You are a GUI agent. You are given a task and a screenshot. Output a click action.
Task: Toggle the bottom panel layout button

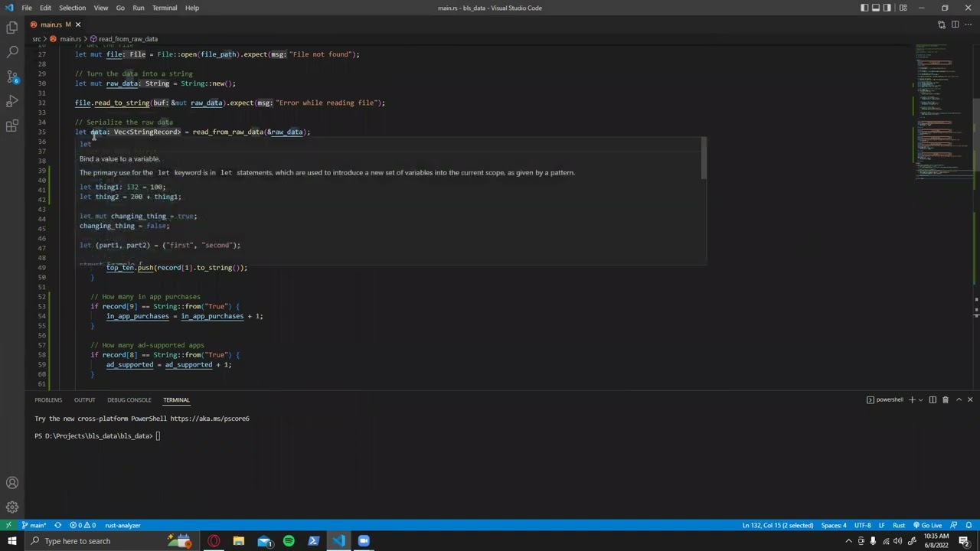pos(876,8)
